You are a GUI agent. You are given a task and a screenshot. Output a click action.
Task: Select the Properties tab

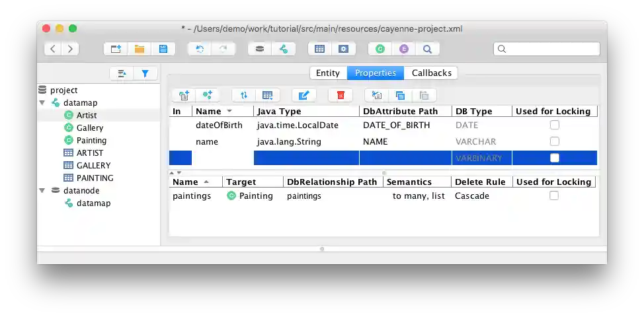tap(376, 73)
